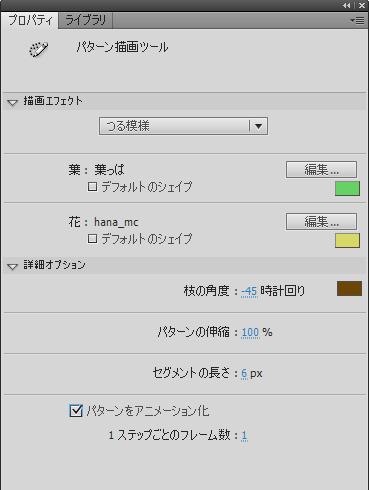
Task: Click the pattern scale value 100
Action: pyautogui.click(x=250, y=332)
